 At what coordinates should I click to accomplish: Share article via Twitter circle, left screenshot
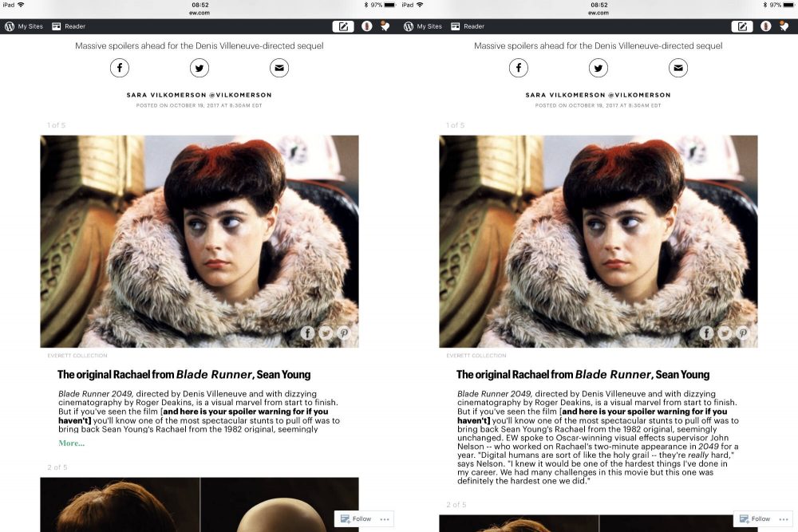tap(199, 68)
